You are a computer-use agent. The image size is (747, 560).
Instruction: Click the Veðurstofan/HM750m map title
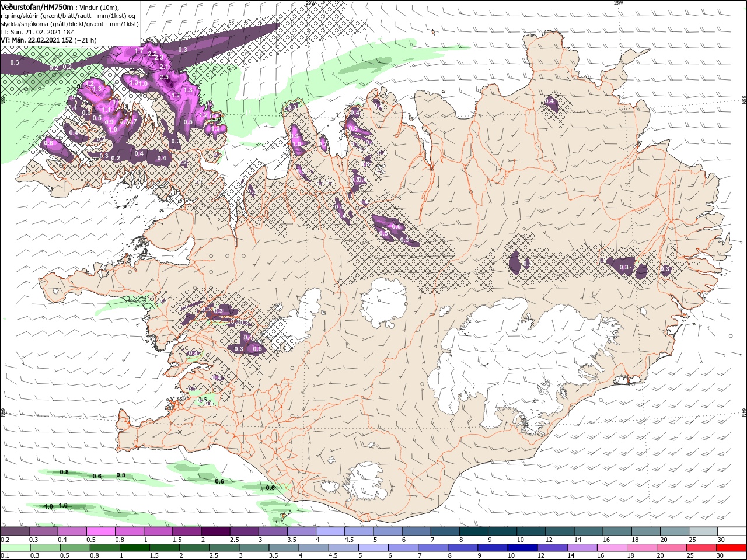(x=36, y=6)
